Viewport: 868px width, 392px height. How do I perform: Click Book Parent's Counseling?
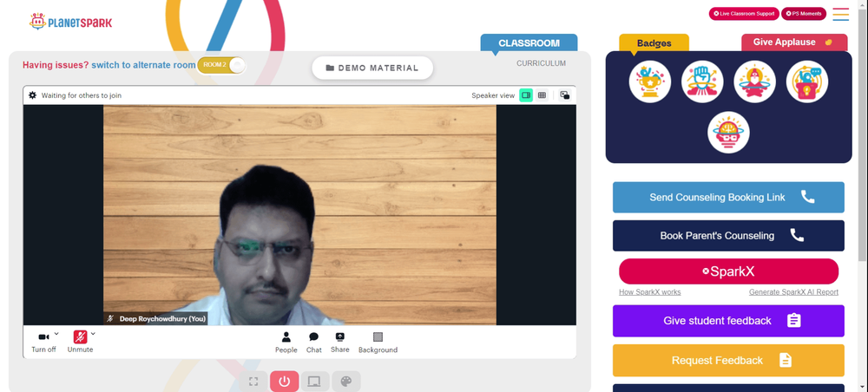(728, 236)
